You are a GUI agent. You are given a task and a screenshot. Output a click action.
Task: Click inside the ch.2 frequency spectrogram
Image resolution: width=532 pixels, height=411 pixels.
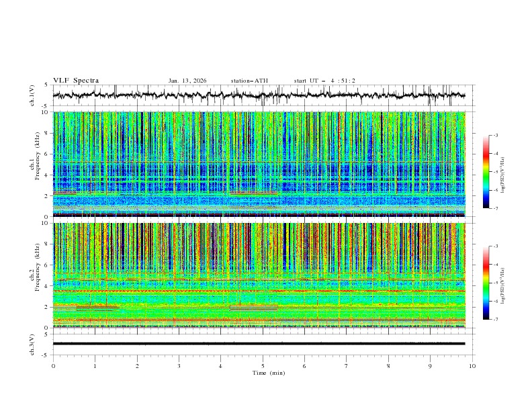tap(262, 275)
